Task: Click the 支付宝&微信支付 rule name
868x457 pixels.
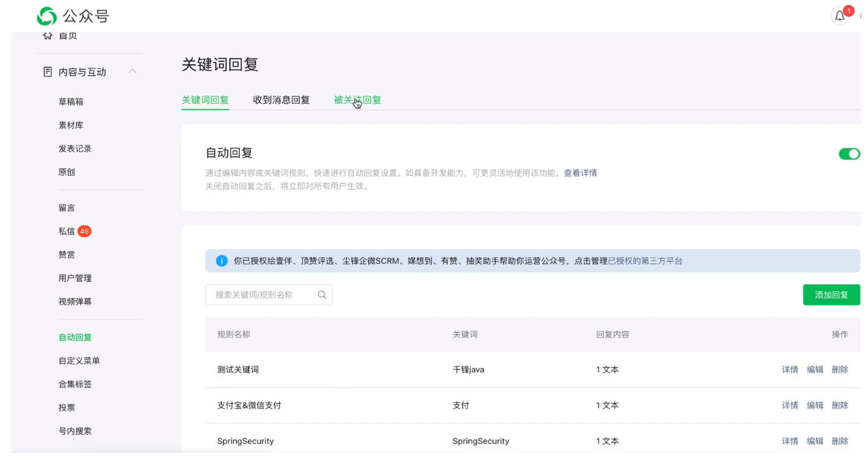Action: tap(249, 405)
